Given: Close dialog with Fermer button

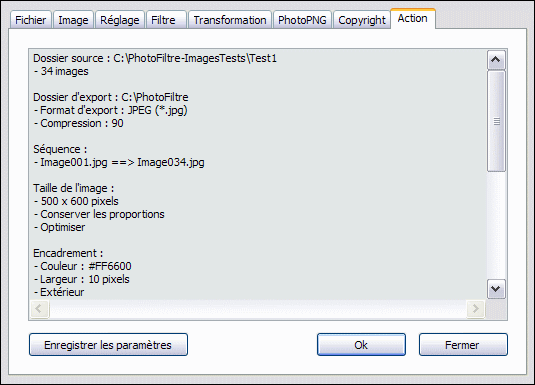Looking at the screenshot, I should [463, 345].
